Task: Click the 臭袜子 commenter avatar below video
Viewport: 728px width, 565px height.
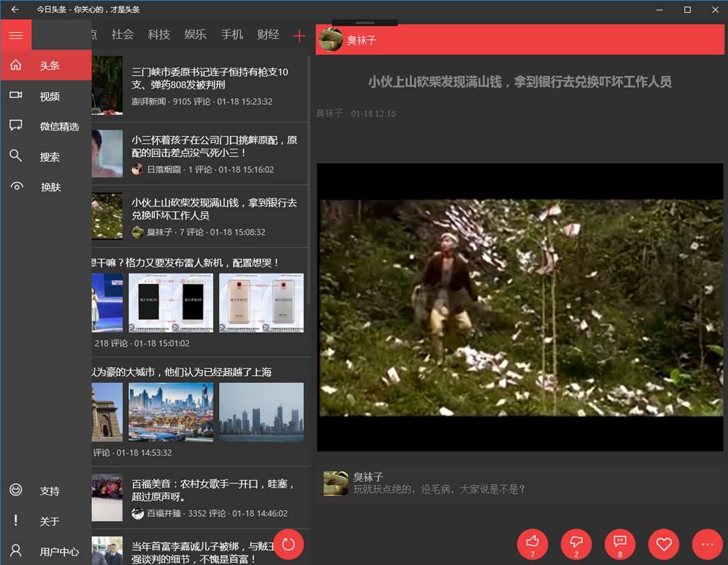Action: pyautogui.click(x=335, y=483)
